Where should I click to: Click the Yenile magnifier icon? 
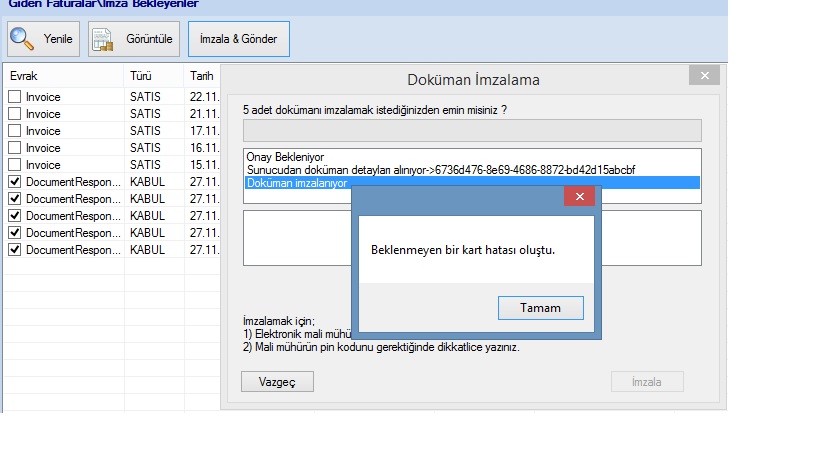[x=22, y=39]
